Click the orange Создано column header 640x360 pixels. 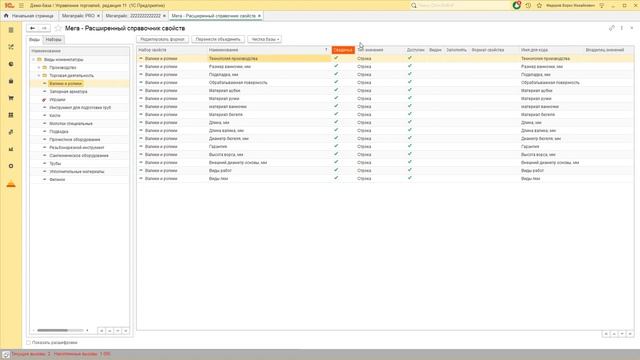343,50
